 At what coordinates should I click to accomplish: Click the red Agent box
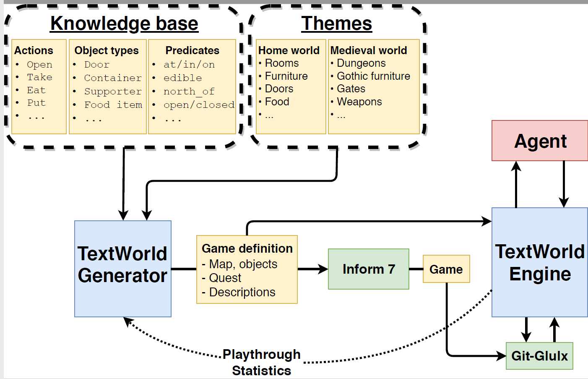click(540, 141)
